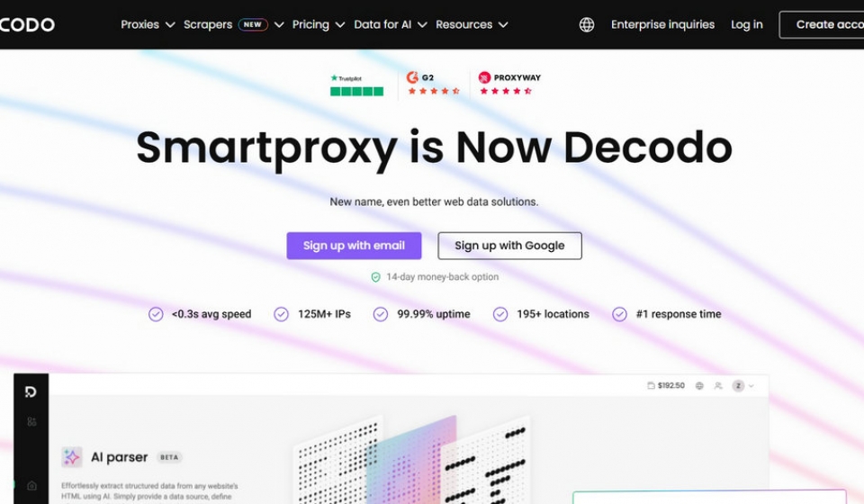This screenshot has width=864, height=504.
Task: Click the Decodo logo in header
Action: (x=27, y=25)
